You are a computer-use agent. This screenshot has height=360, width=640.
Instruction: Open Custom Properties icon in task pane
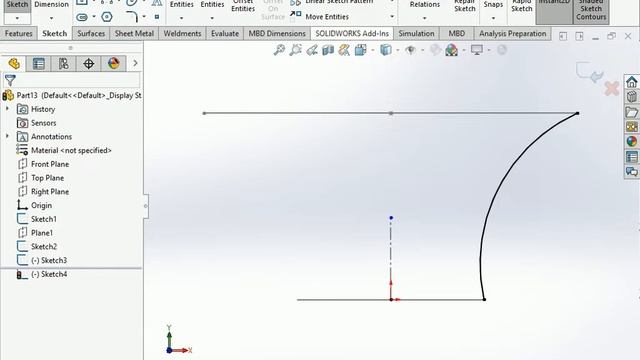pos(631,157)
